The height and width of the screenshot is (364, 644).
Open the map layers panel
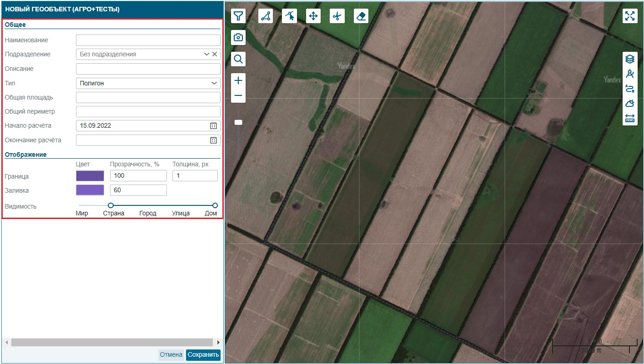pos(629,59)
